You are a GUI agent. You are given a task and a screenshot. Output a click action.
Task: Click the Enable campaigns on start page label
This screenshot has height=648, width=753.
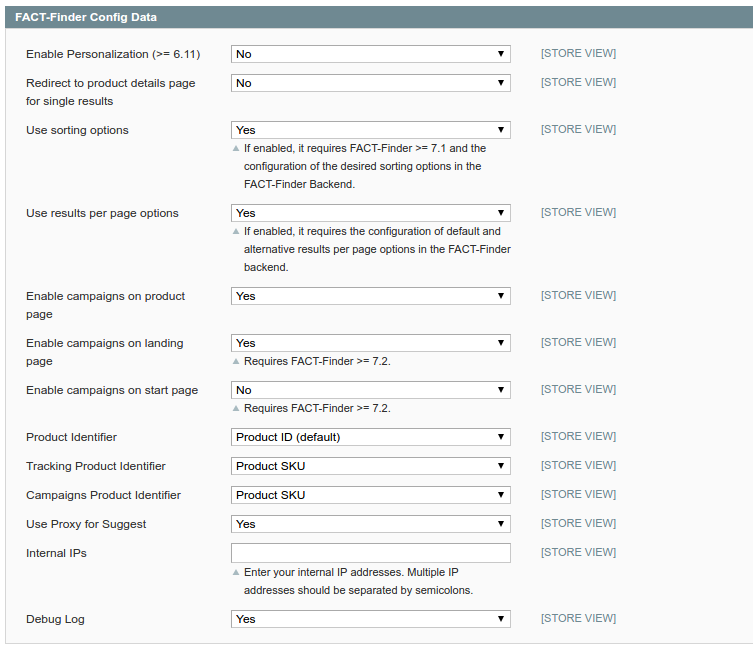click(112, 390)
